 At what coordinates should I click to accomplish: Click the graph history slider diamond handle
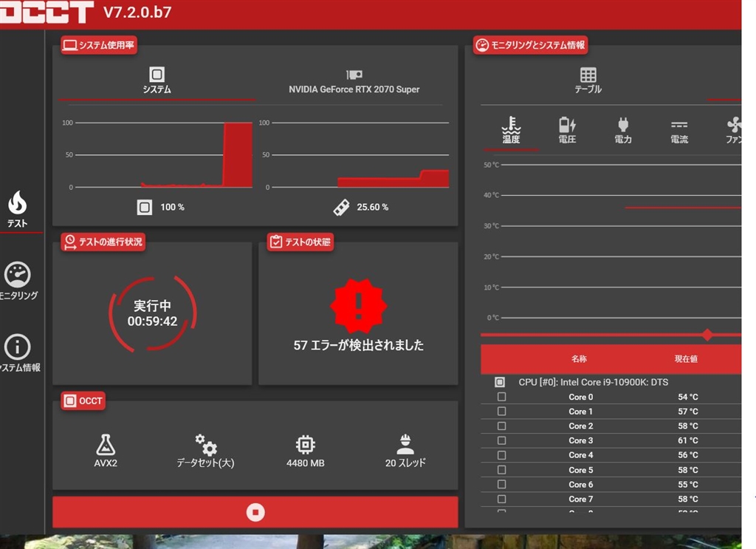pos(707,335)
